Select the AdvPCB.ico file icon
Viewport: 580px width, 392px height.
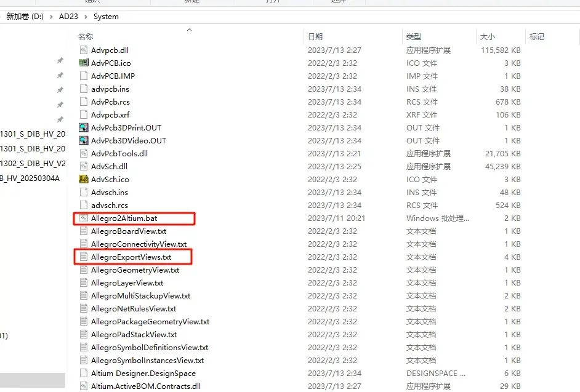pyautogui.click(x=84, y=63)
